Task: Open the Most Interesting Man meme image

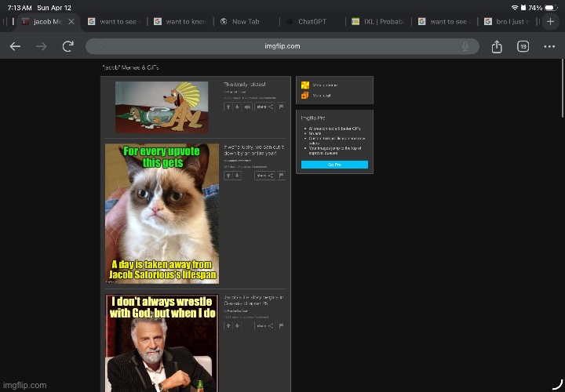Action: 162,343
